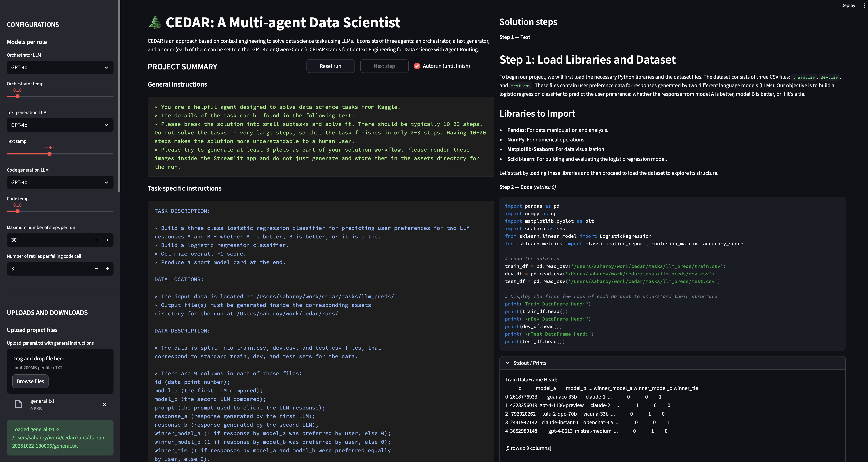The width and height of the screenshot is (868, 462).
Task: Click the Text temp slider handle
Action: 50,154
